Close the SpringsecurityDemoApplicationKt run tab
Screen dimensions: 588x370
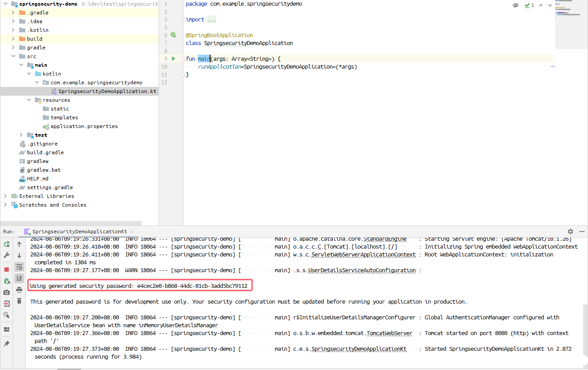[132, 232]
